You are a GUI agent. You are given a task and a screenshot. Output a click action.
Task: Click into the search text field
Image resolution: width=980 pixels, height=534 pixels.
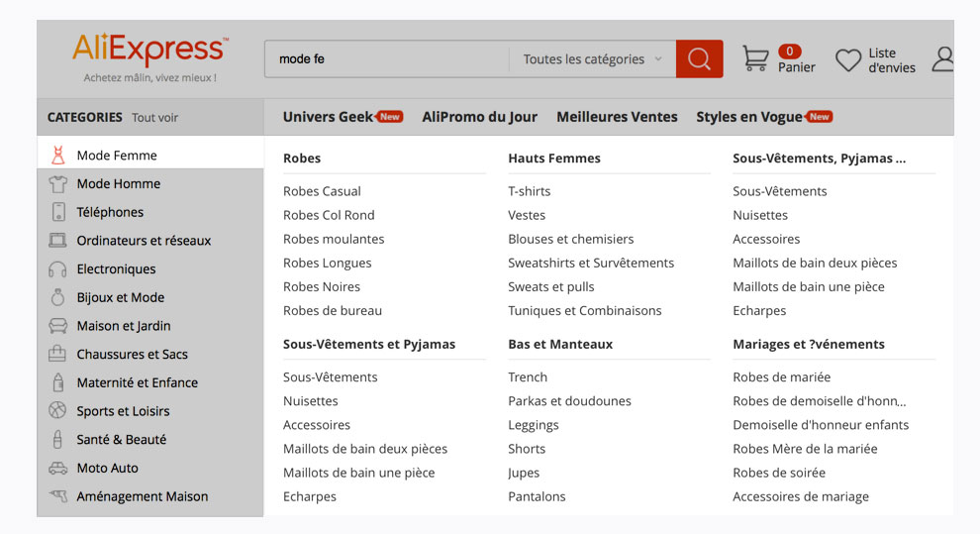386,59
